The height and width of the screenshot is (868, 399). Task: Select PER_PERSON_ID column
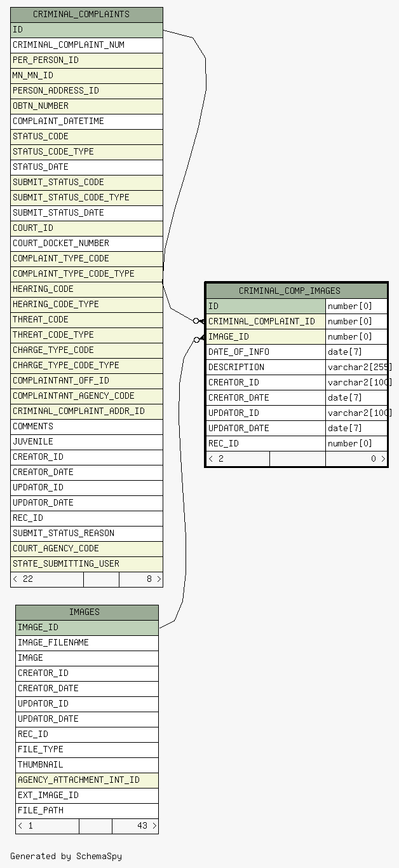87,60
